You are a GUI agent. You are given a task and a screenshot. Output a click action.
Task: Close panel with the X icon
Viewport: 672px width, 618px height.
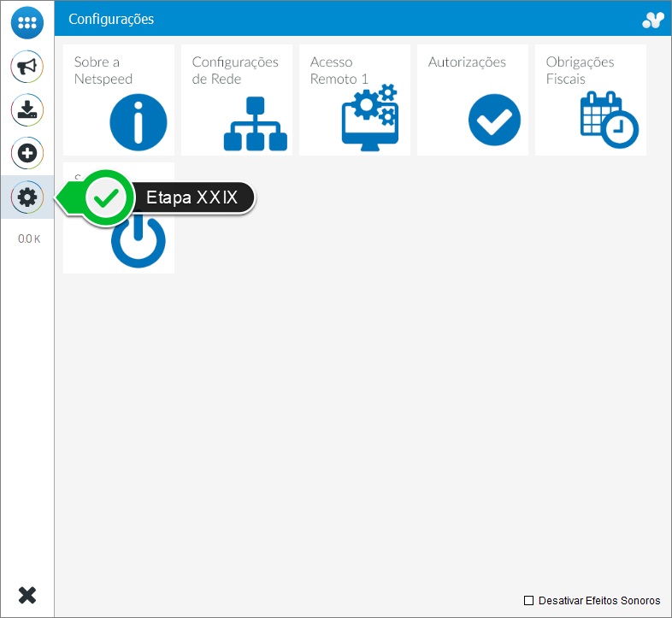[27, 595]
